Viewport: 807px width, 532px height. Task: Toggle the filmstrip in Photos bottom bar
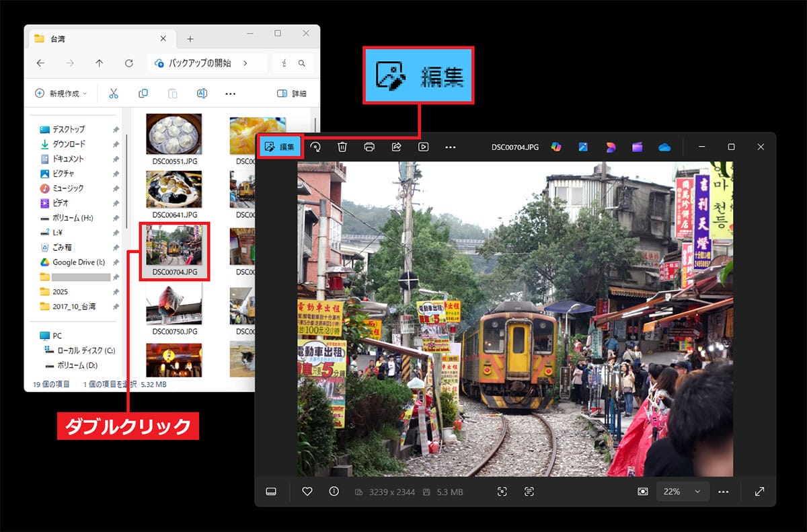click(x=271, y=492)
